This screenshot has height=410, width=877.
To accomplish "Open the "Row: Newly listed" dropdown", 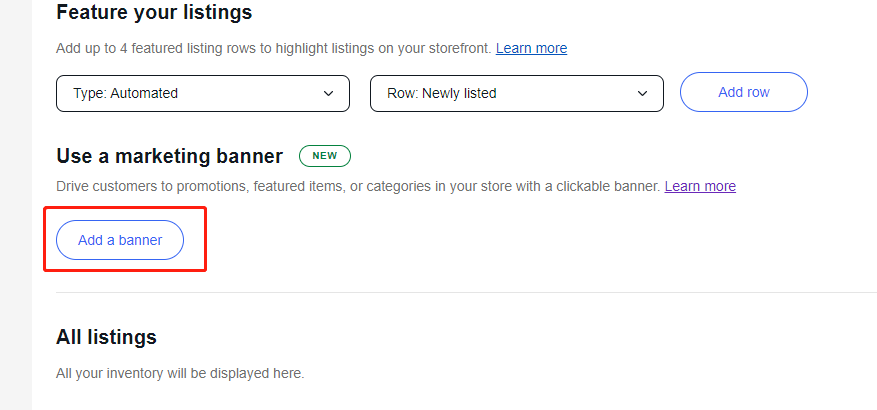I will coord(516,93).
